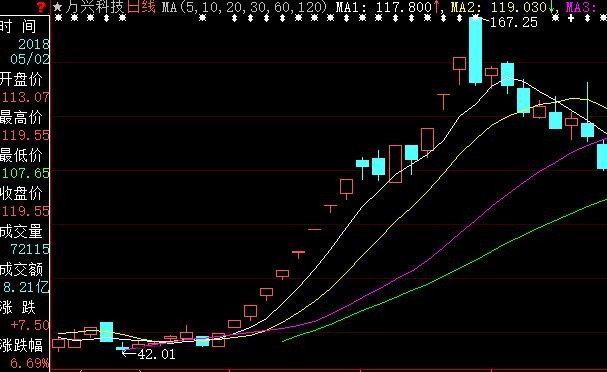Click the opening price 113.07

(x=26, y=97)
